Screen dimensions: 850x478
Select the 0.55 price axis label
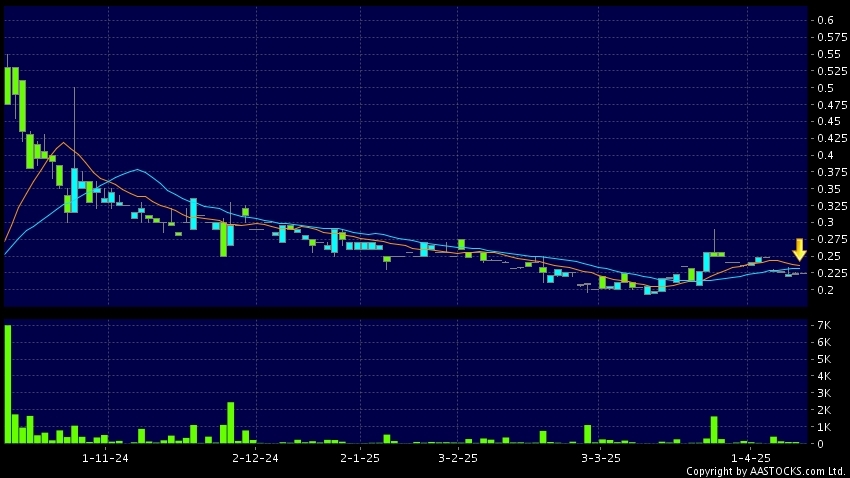(x=829, y=54)
